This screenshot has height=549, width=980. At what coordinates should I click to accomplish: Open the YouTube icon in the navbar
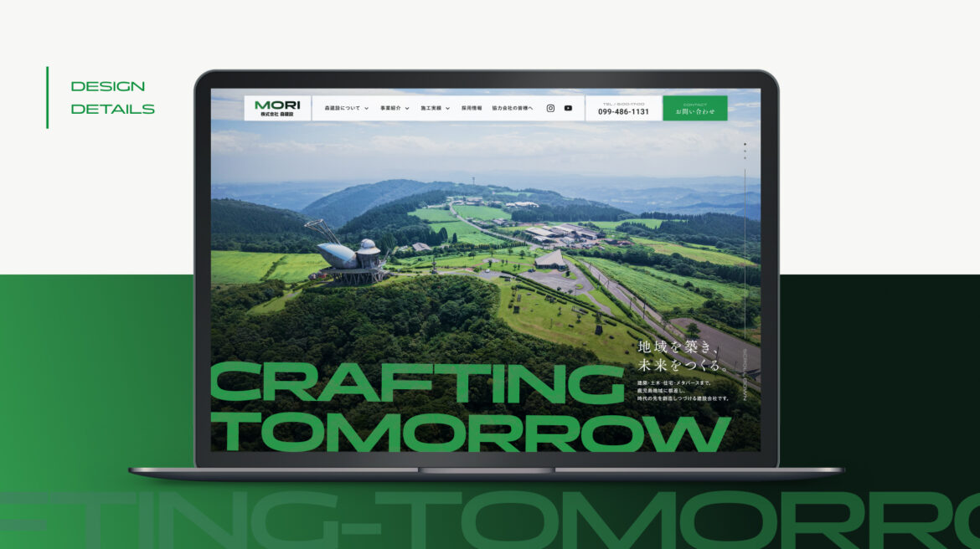[x=568, y=108]
